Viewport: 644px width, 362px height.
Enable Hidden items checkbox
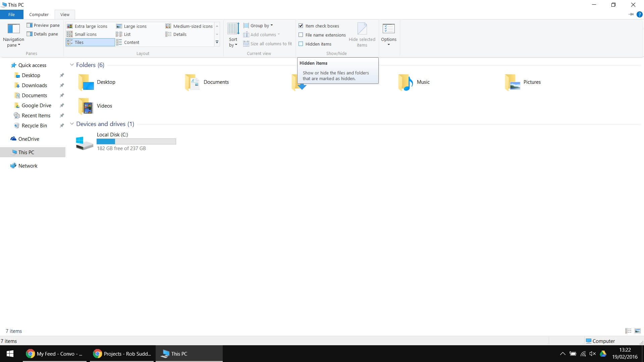pyautogui.click(x=301, y=44)
